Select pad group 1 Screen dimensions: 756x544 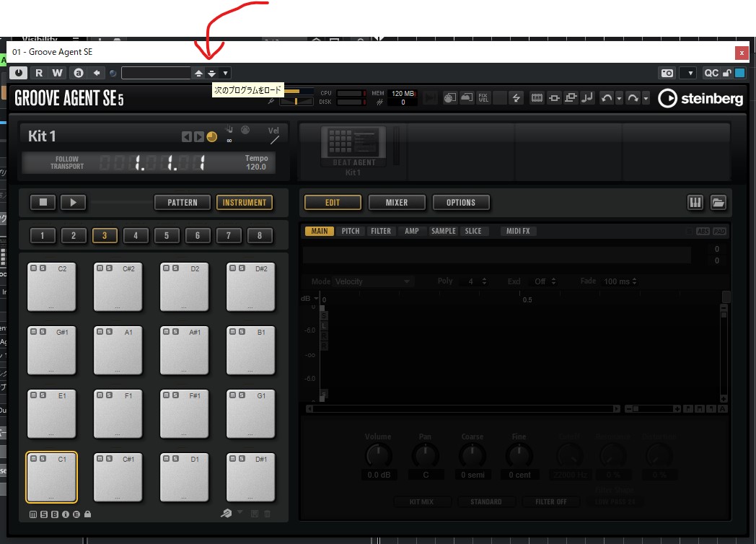43,236
